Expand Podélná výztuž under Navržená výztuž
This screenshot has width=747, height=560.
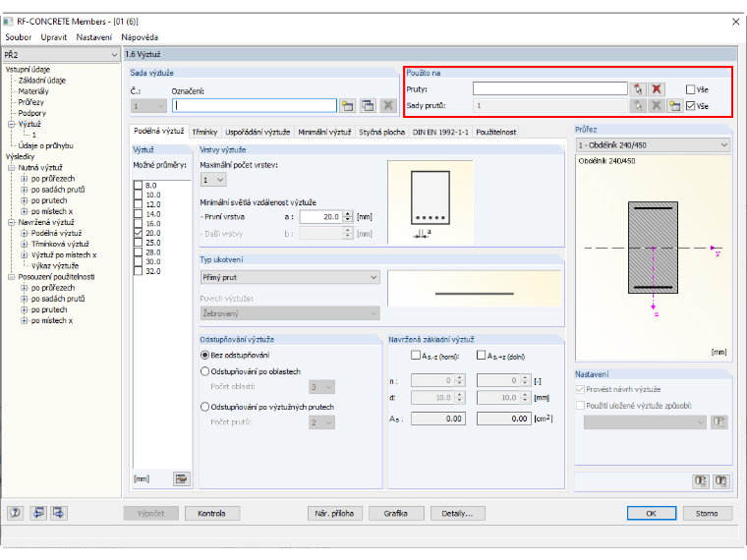(24, 233)
